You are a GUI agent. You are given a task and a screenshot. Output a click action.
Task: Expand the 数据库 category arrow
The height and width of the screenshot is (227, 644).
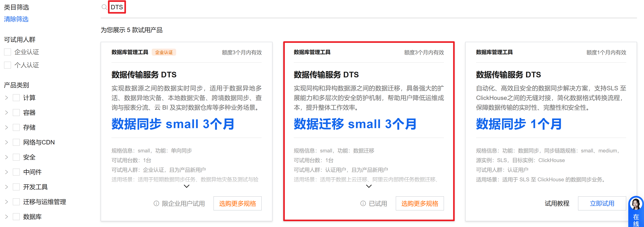click(6, 217)
